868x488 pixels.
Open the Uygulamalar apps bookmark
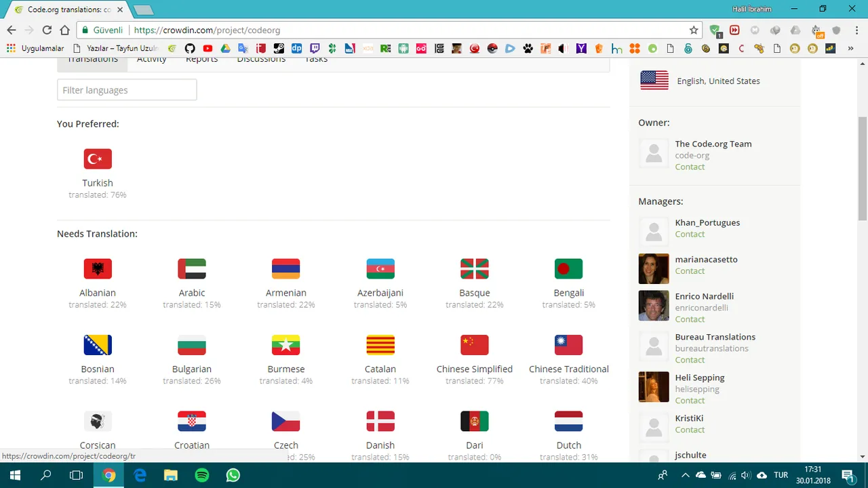pos(35,48)
